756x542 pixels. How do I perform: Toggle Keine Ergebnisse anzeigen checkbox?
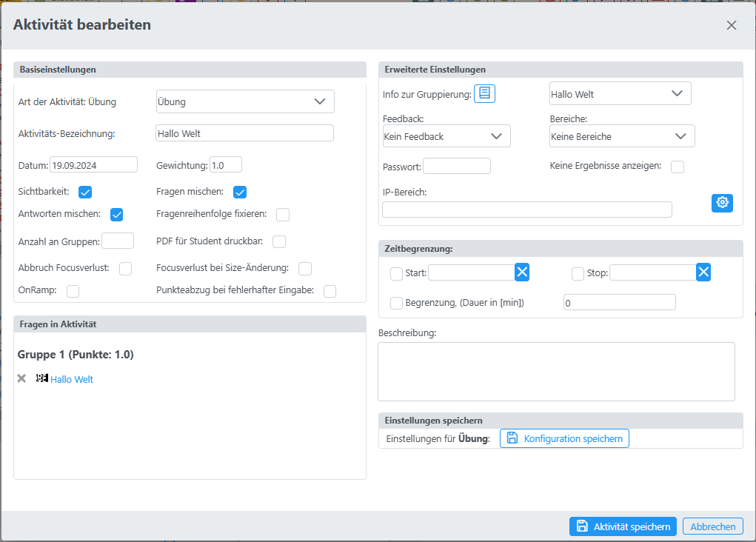[x=678, y=167]
